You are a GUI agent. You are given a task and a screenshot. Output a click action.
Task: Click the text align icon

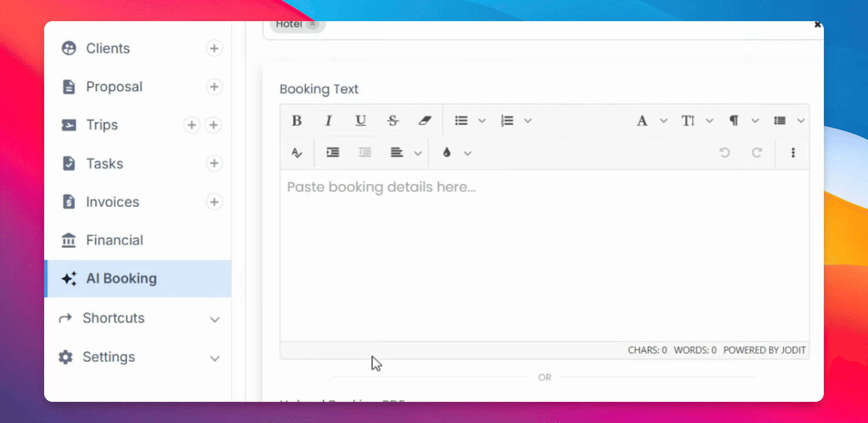[x=397, y=153]
